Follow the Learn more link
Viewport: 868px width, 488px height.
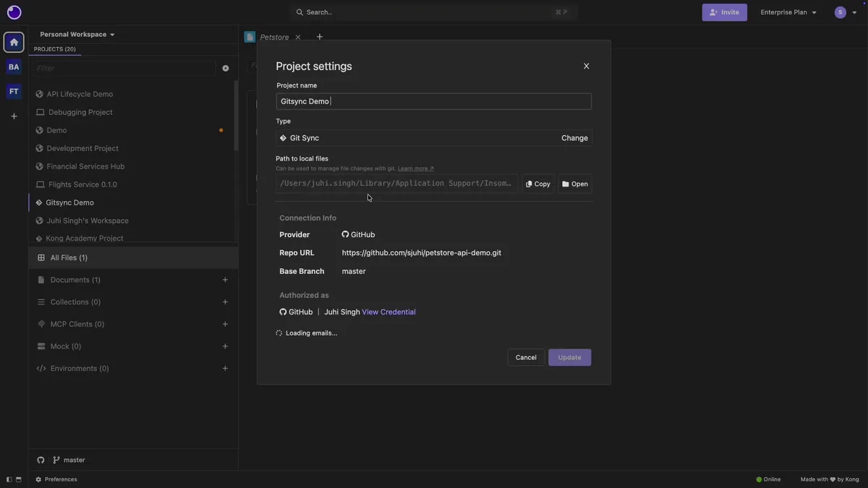pyautogui.click(x=416, y=168)
